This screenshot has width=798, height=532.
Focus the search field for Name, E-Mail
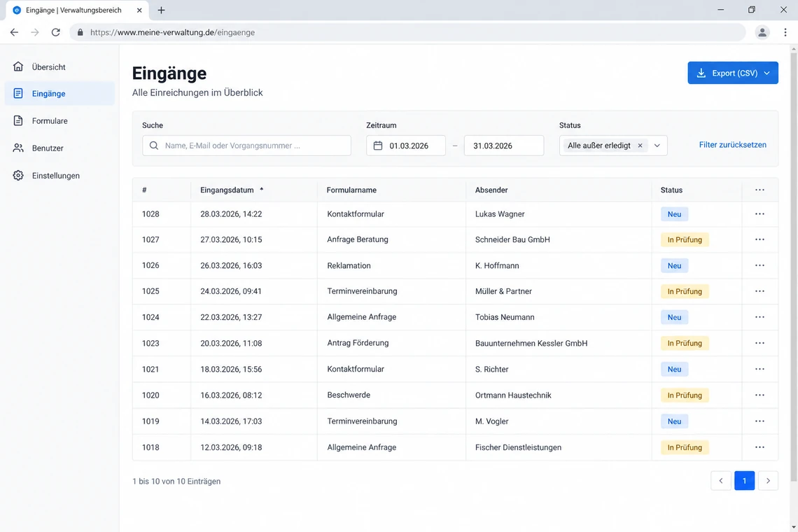pyautogui.click(x=246, y=146)
